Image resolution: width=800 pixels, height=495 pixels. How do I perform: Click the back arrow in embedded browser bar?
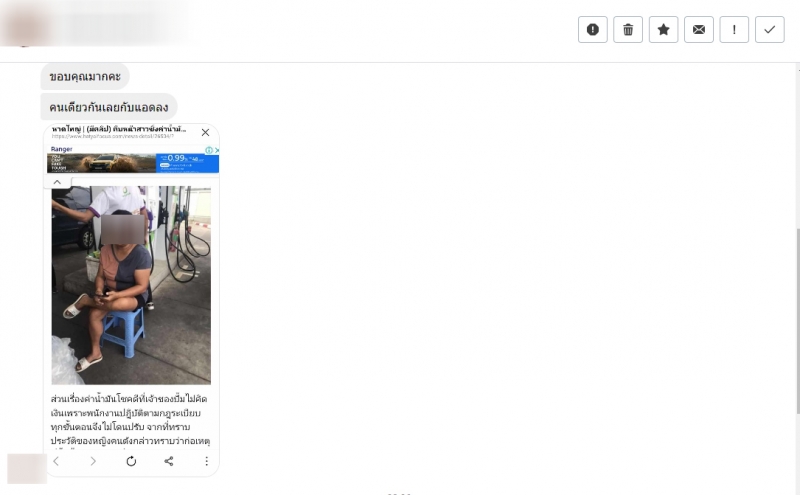(57, 461)
